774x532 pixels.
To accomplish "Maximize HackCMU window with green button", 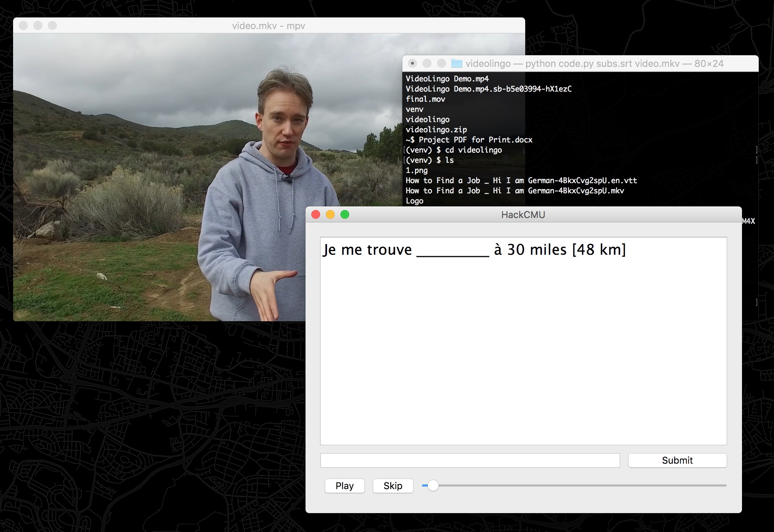I will (x=345, y=215).
